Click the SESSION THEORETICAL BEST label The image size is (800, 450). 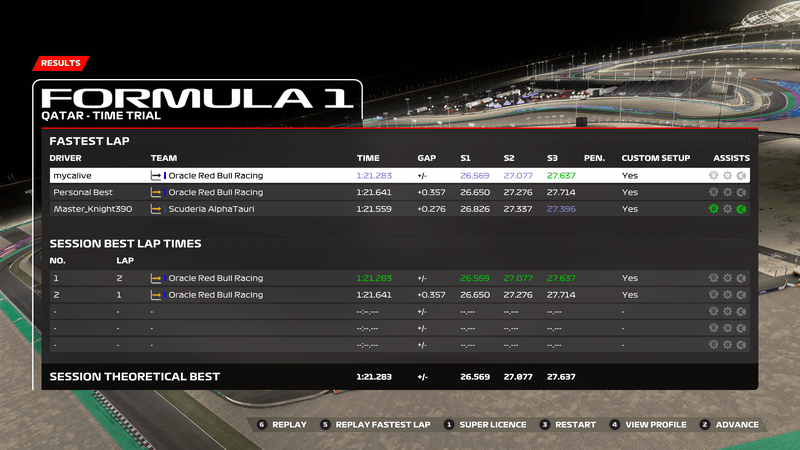(135, 377)
